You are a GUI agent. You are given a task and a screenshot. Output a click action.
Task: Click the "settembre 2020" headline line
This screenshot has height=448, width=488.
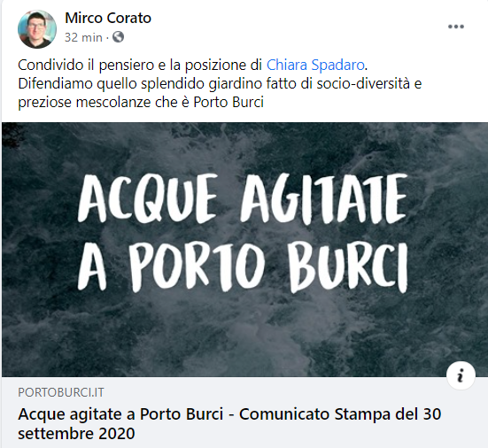coord(76,434)
